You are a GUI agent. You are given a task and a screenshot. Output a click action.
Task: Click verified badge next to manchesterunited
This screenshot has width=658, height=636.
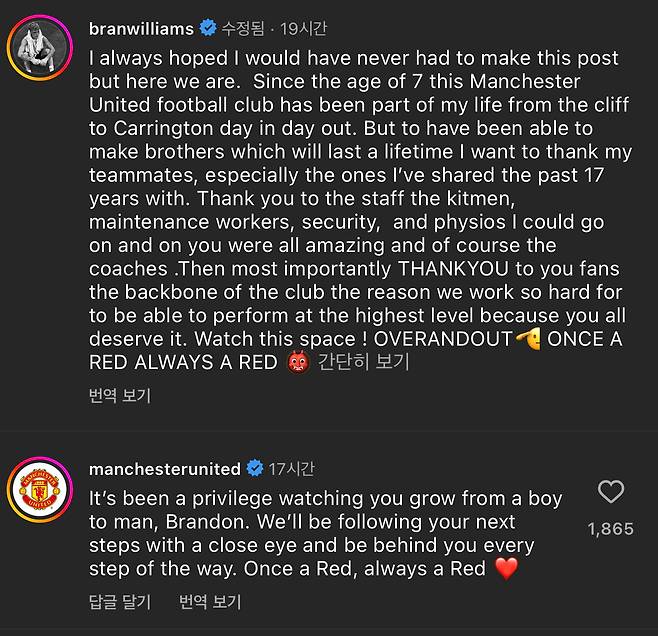(255, 468)
